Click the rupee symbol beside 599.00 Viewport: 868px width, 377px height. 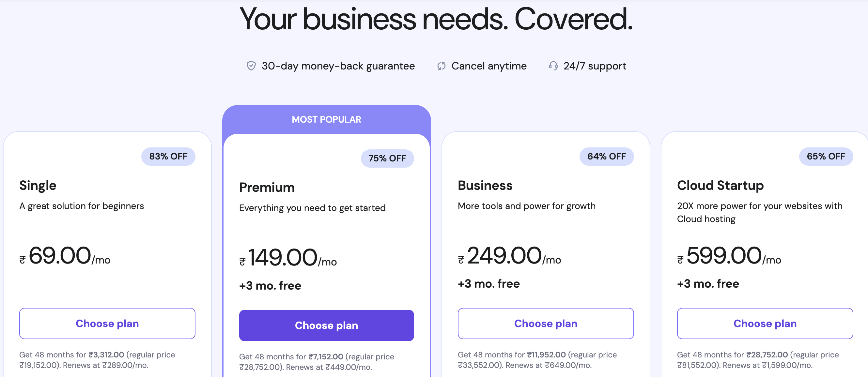tap(680, 260)
